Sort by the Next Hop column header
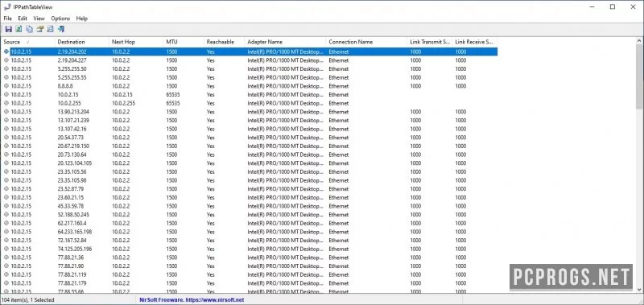644x305 pixels. coord(136,42)
